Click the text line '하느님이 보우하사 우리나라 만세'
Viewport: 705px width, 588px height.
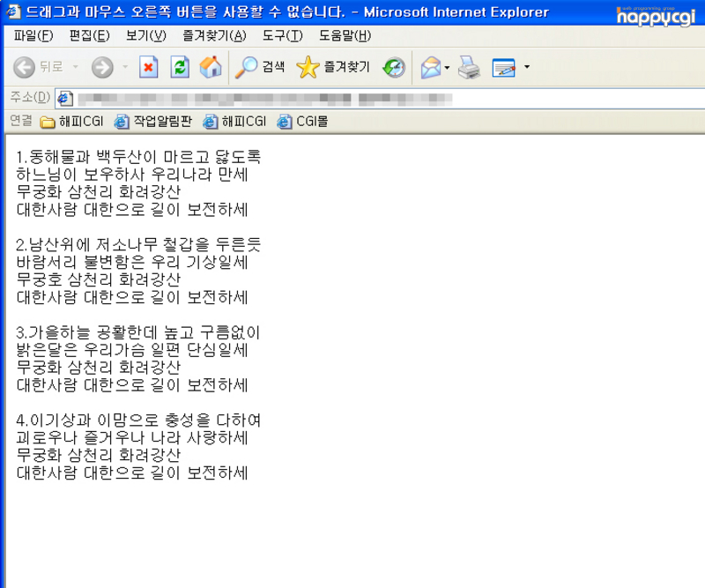coord(132,175)
